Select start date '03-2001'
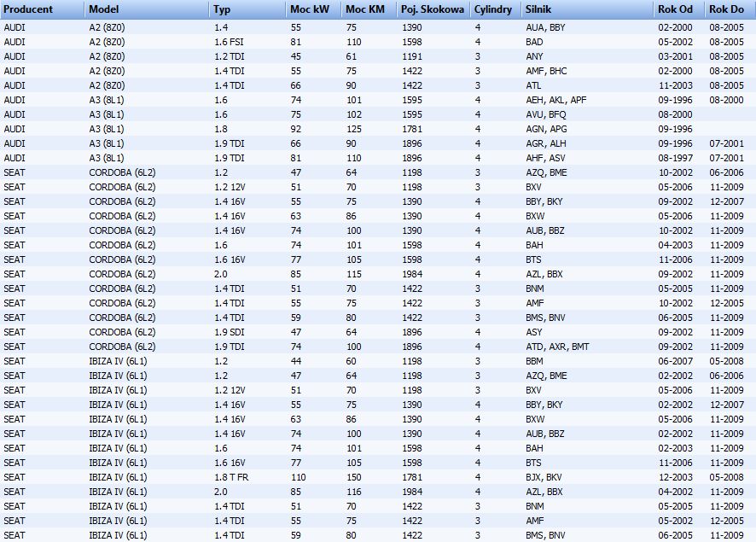The height and width of the screenshot is (542, 756). click(x=676, y=56)
